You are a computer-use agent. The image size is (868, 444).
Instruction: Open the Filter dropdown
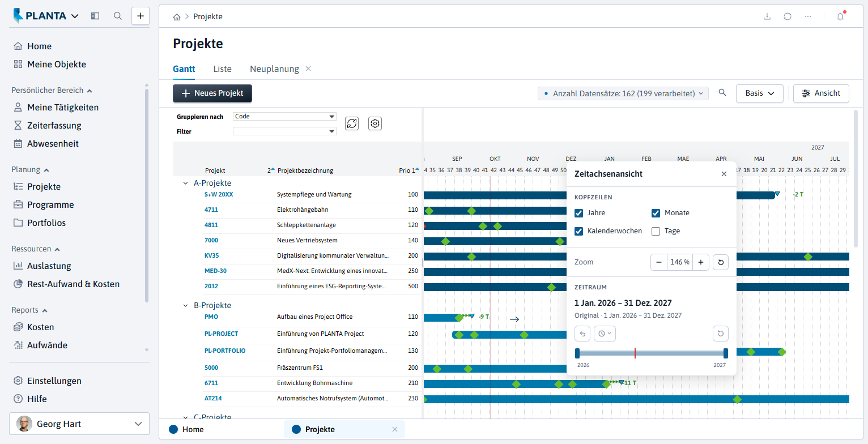point(284,131)
